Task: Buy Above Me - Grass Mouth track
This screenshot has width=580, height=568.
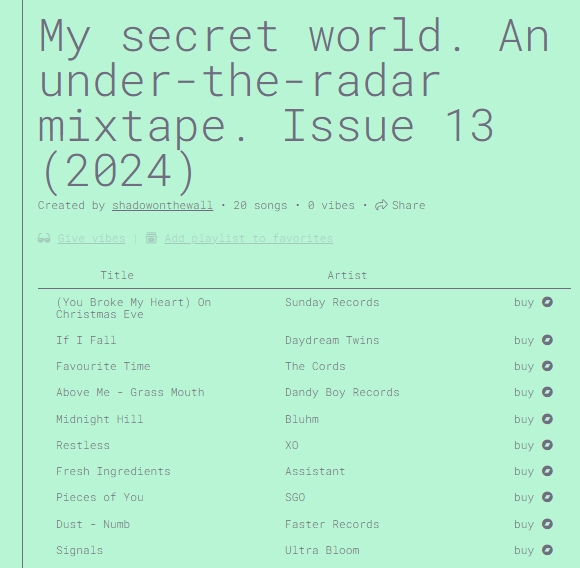Action: coord(524,392)
